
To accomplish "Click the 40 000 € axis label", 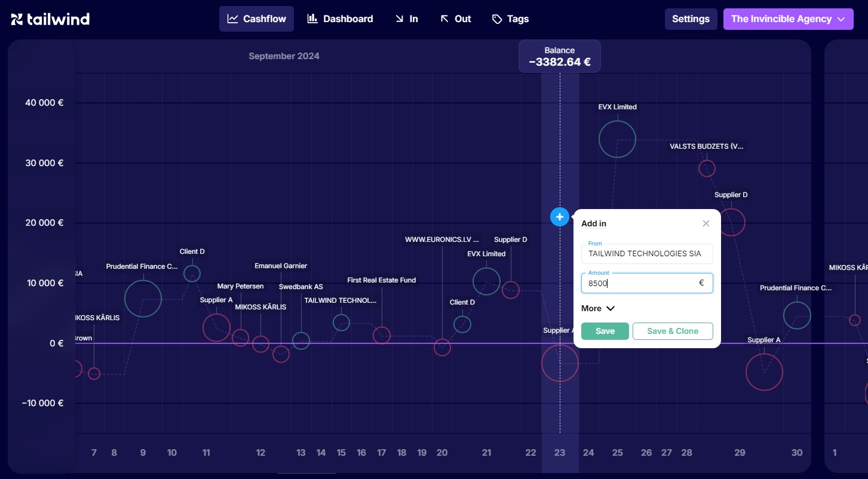I will pyautogui.click(x=44, y=103).
